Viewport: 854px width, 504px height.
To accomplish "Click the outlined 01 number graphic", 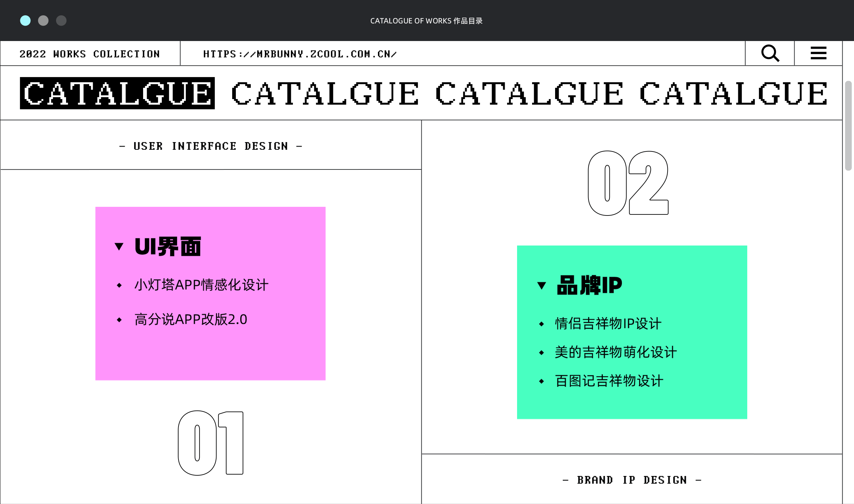I will click(x=210, y=443).
